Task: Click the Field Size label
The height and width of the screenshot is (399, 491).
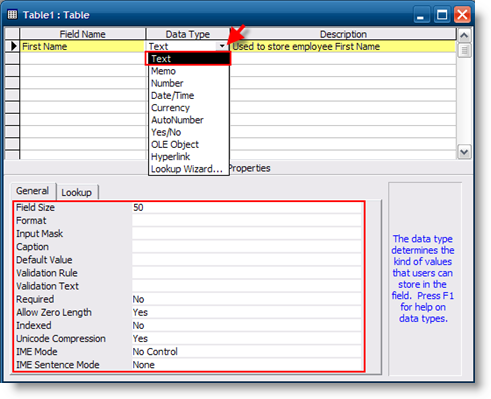Action: click(35, 208)
